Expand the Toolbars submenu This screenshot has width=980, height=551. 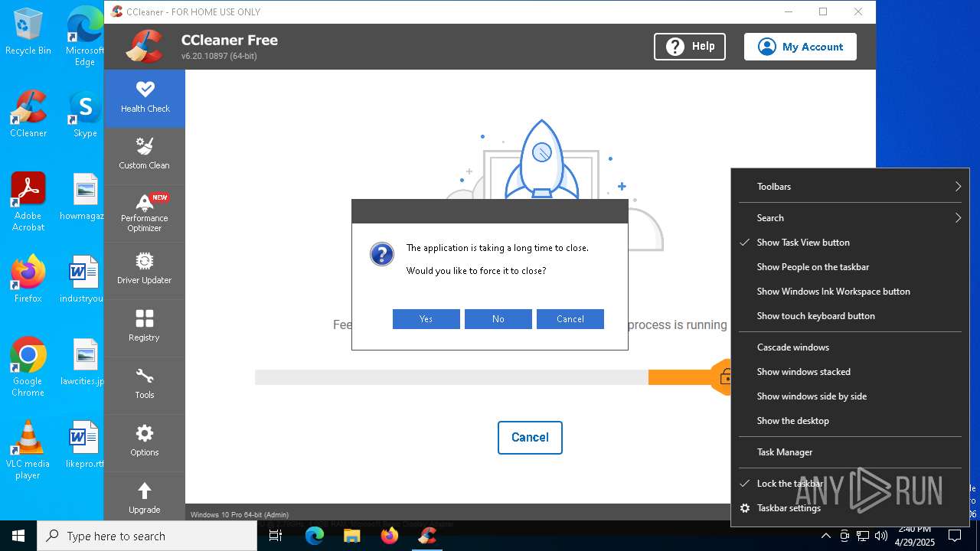click(850, 187)
